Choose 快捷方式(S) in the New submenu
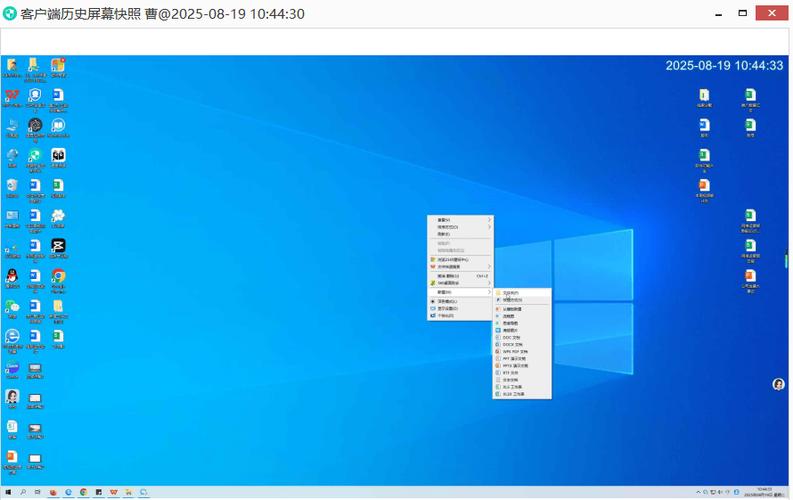This screenshot has height=500, width=793. click(522, 300)
